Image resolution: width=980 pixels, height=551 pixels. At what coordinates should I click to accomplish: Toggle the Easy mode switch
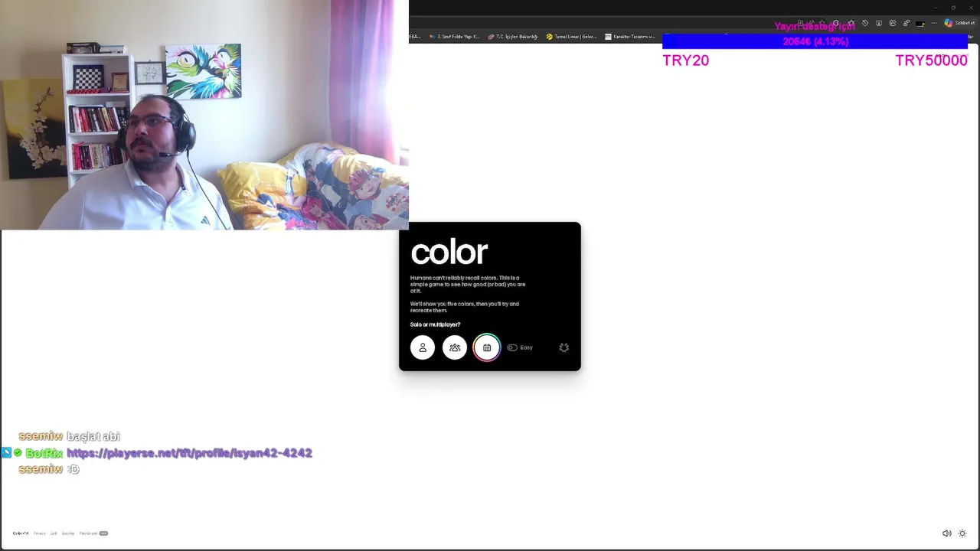pyautogui.click(x=512, y=347)
